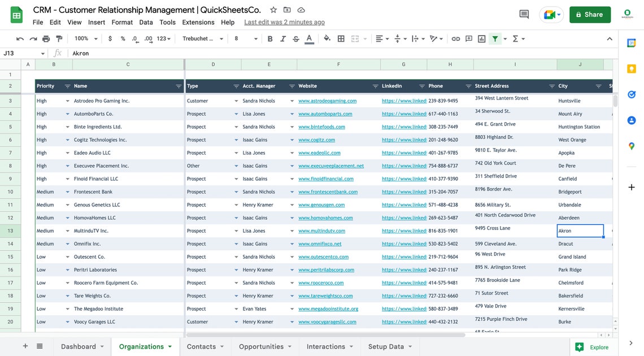Open the www.cogitz.com website link
Screen dimensions: 644x356
(316, 140)
